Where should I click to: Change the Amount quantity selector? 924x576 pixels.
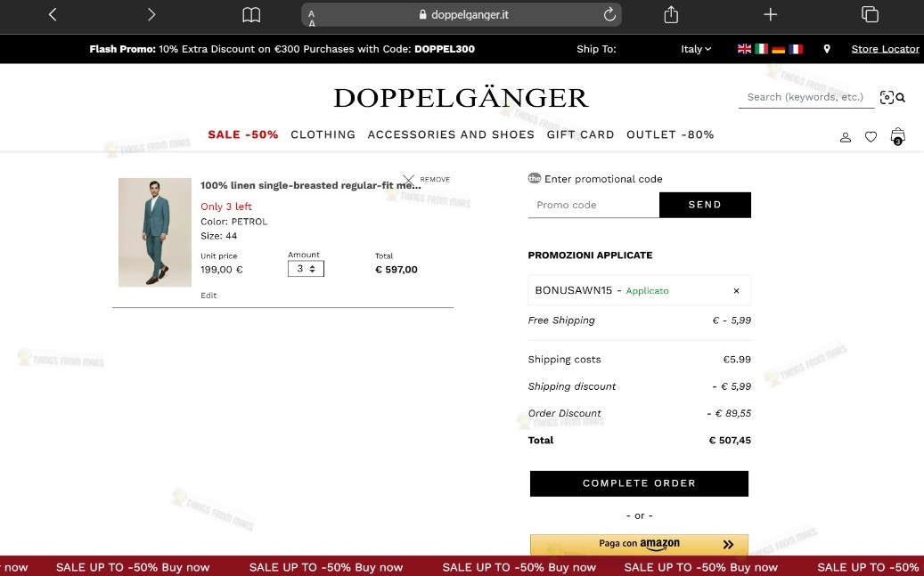[x=306, y=269]
